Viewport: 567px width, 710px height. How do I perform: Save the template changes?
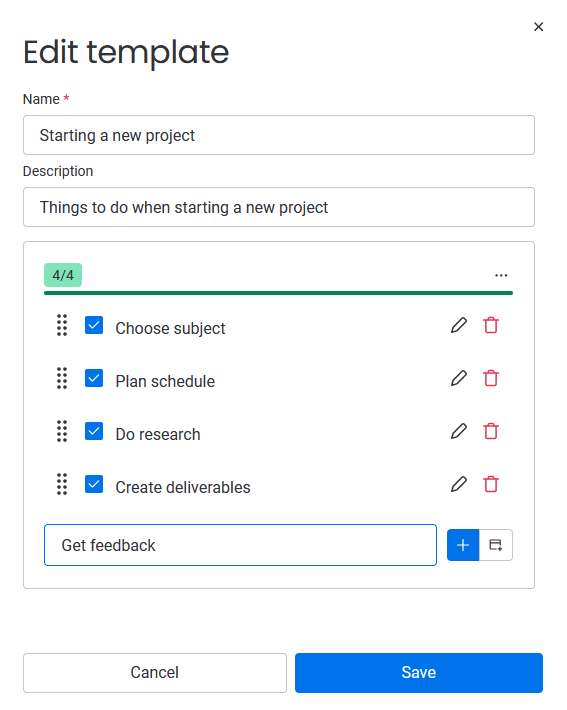coord(418,673)
